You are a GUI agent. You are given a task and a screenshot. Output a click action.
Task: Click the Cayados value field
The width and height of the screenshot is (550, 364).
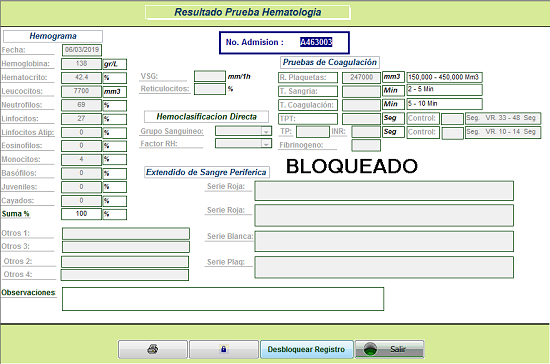pyautogui.click(x=81, y=201)
